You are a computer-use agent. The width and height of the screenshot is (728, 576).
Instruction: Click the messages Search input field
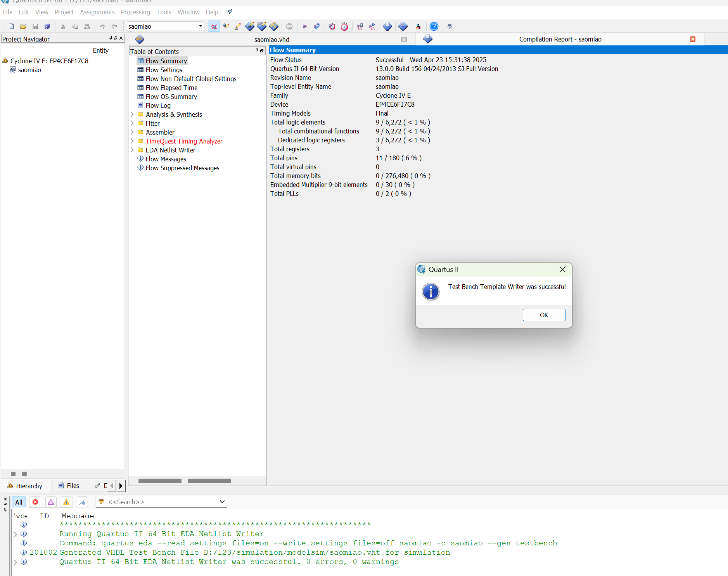pyautogui.click(x=161, y=502)
